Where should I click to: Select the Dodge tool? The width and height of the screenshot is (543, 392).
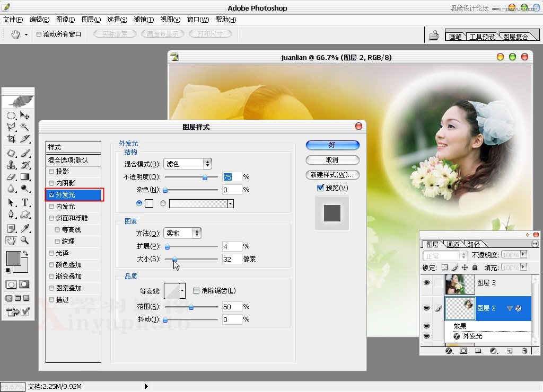[x=24, y=188]
